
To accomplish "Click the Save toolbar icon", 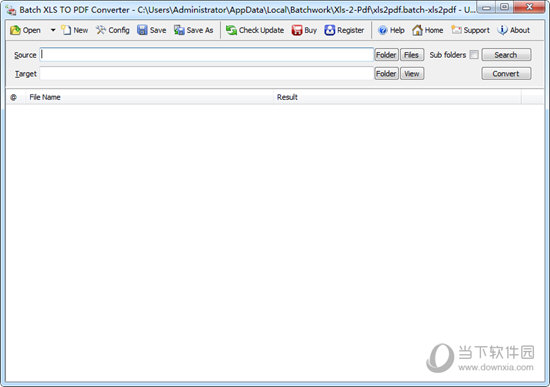I will 152,30.
